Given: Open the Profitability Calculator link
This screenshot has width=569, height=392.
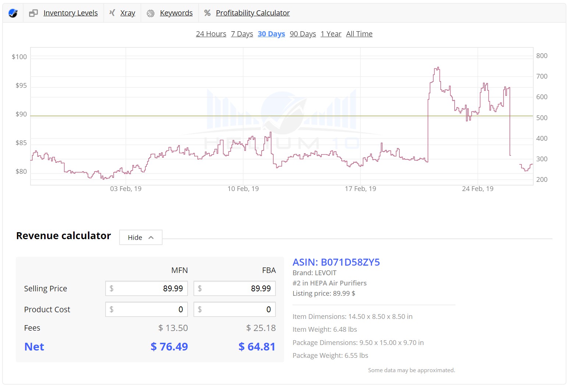Looking at the screenshot, I should coord(253,13).
